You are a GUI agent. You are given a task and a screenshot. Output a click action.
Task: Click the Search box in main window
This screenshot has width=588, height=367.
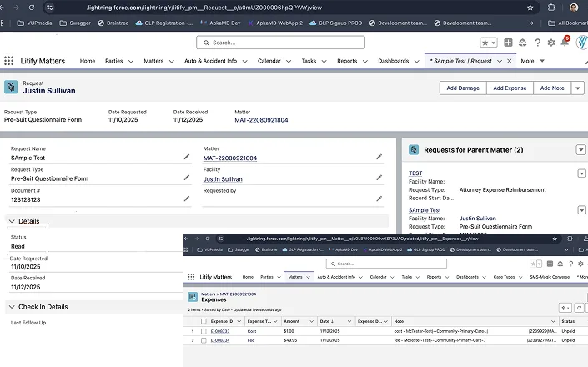280,43
